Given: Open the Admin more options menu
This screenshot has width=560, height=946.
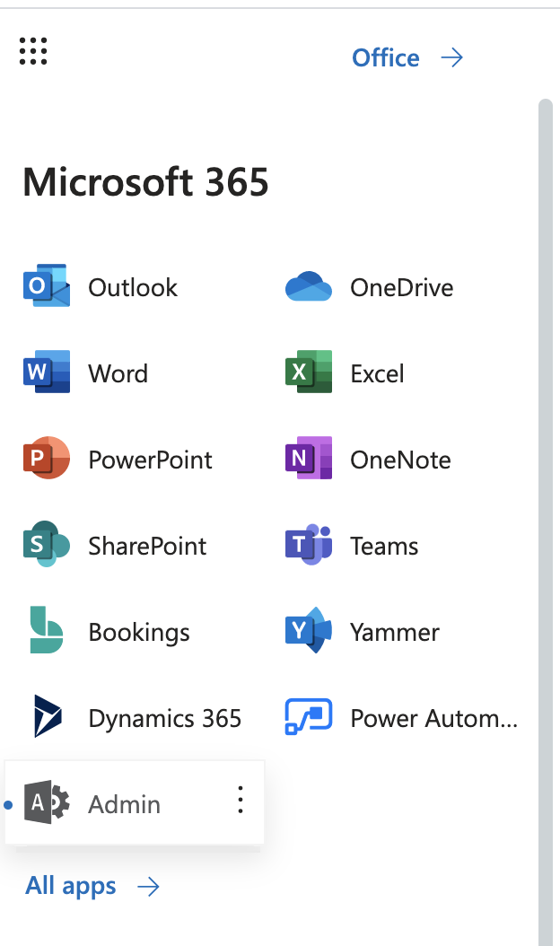Looking at the screenshot, I should 240,800.
